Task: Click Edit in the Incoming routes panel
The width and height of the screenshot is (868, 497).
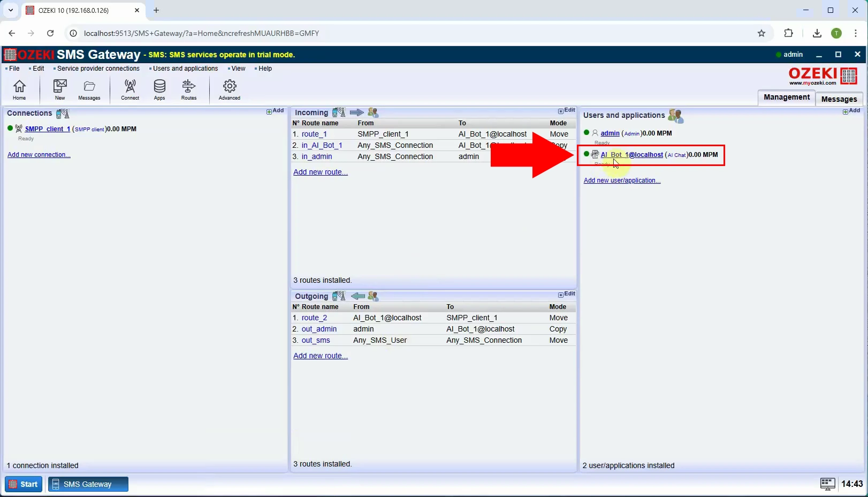Action: click(566, 110)
